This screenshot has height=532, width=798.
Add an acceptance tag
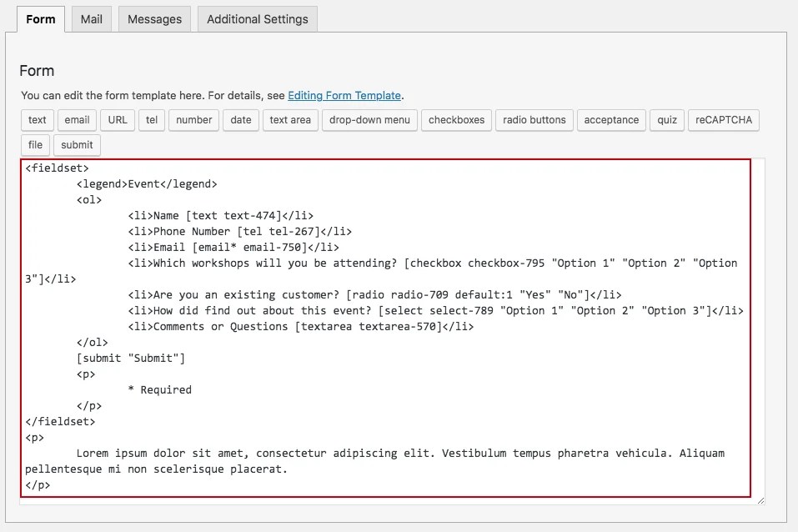611,120
